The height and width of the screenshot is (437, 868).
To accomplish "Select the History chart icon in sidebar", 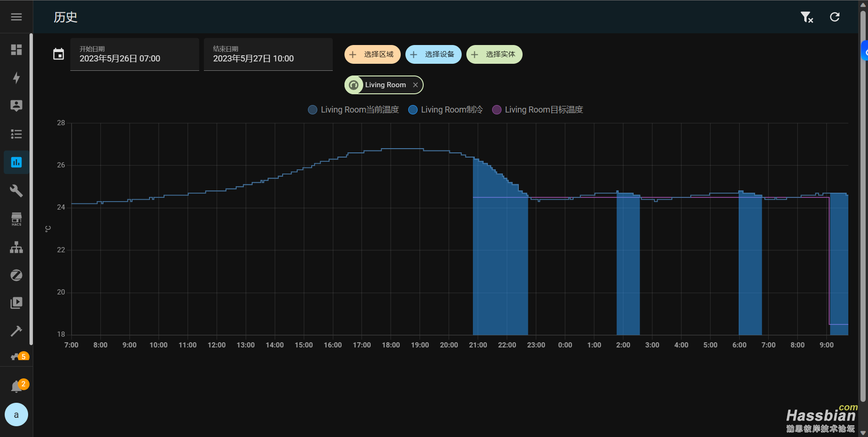I will tap(16, 162).
